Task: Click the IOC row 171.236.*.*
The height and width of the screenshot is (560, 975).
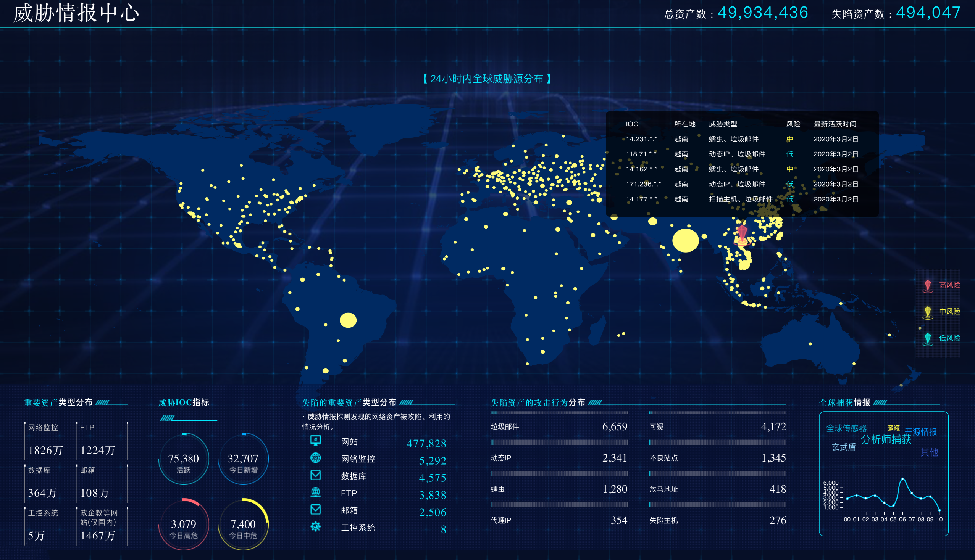Action: (742, 184)
